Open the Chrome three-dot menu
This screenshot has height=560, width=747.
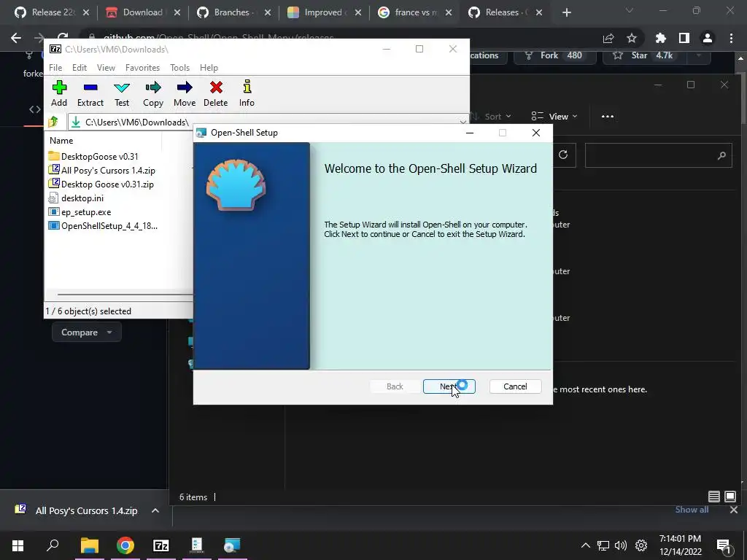(731, 38)
